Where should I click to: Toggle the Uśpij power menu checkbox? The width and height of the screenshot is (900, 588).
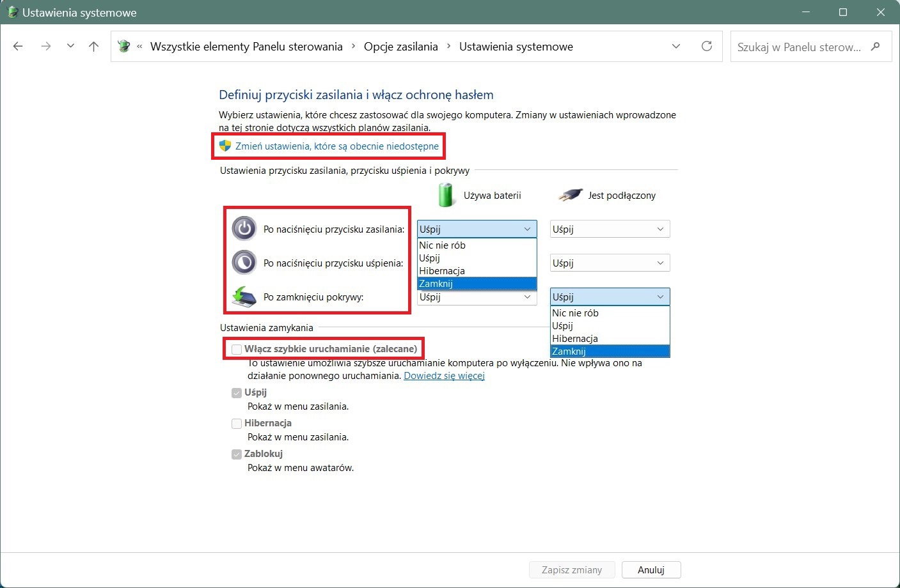(237, 392)
